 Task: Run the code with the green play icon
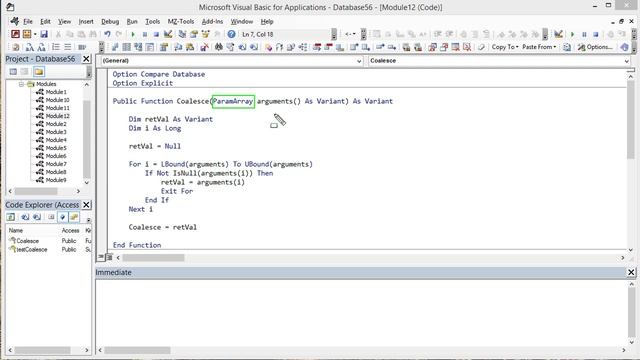click(x=133, y=34)
